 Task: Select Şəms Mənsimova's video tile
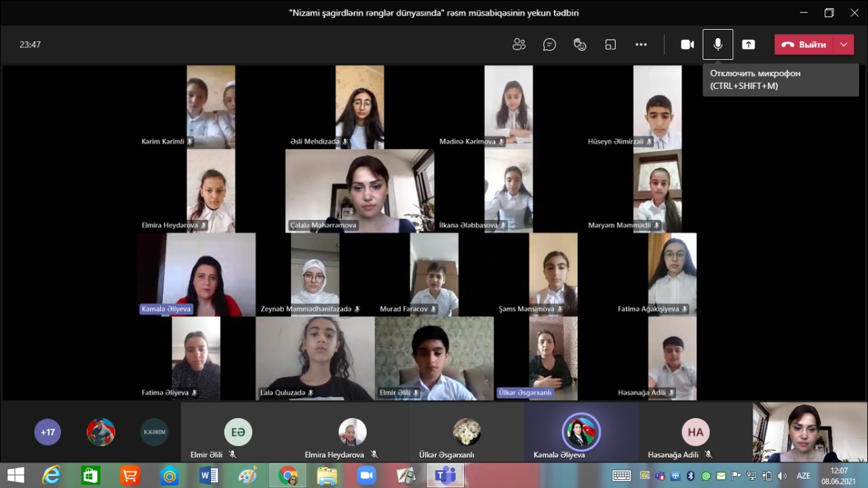(553, 275)
